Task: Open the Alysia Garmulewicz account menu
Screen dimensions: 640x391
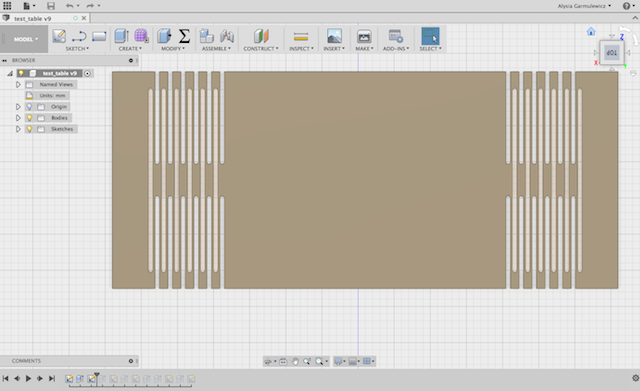Action: pyautogui.click(x=584, y=6)
